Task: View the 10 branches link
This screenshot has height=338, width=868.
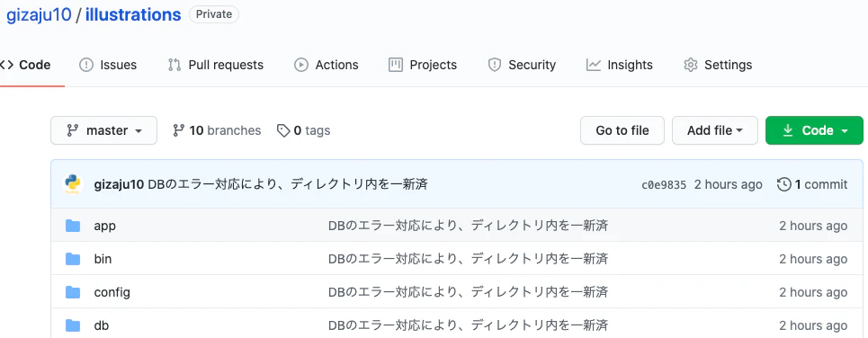Action: pyautogui.click(x=217, y=130)
